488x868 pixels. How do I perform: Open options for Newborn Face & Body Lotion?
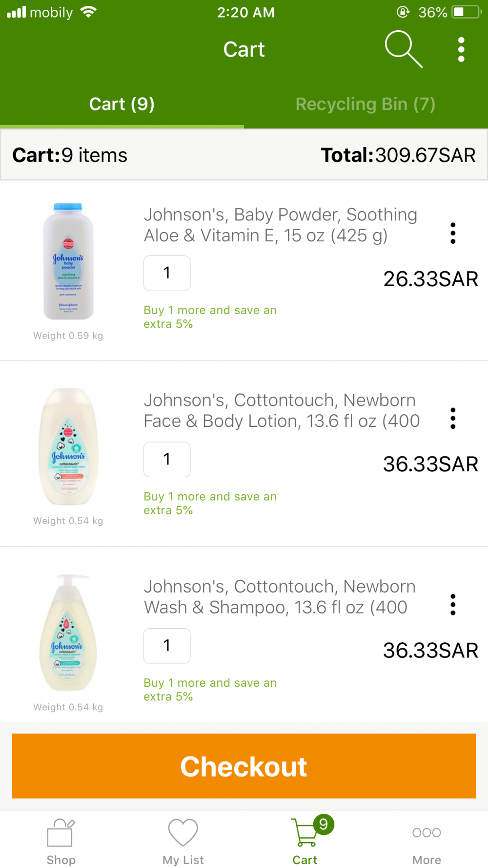coord(453,418)
